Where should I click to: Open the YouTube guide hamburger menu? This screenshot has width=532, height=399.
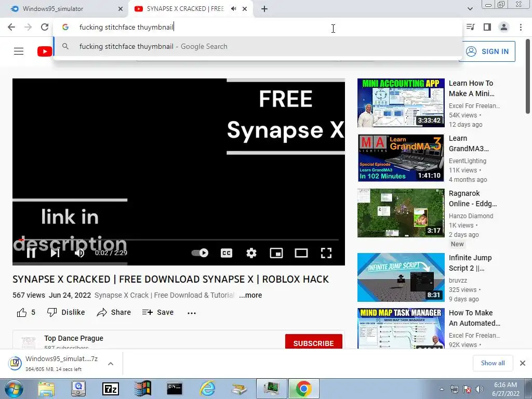[19, 51]
